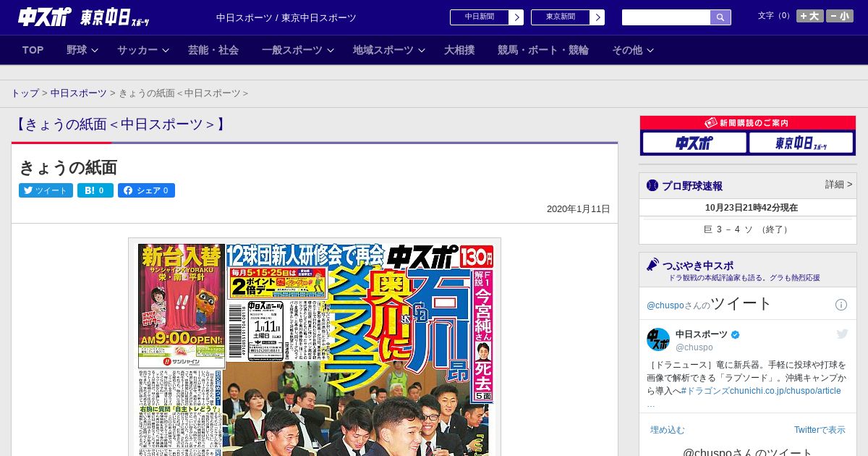Expand the 一般スポーツ menu dropdown
The image size is (868, 456).
click(x=298, y=50)
